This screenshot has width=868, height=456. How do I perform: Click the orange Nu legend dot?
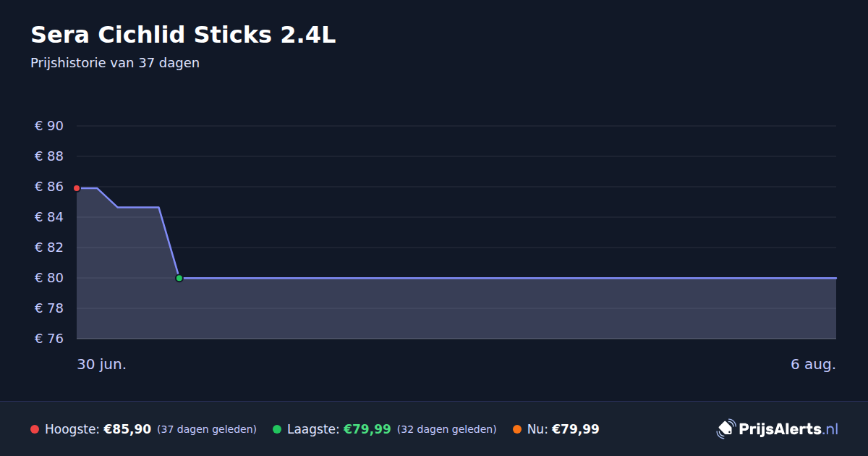[x=517, y=429]
